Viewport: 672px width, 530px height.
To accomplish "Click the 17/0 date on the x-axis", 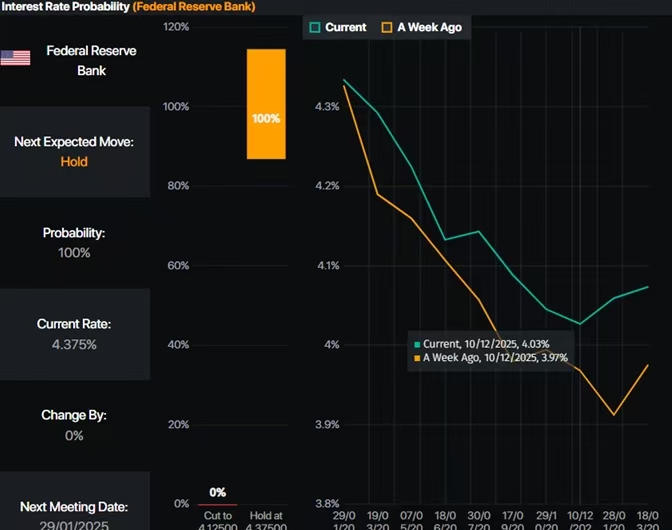I will (x=513, y=521).
